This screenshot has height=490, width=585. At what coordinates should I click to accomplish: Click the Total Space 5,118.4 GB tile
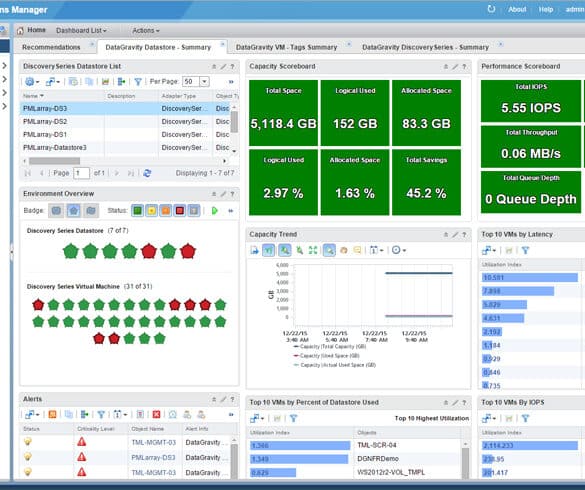[283, 113]
